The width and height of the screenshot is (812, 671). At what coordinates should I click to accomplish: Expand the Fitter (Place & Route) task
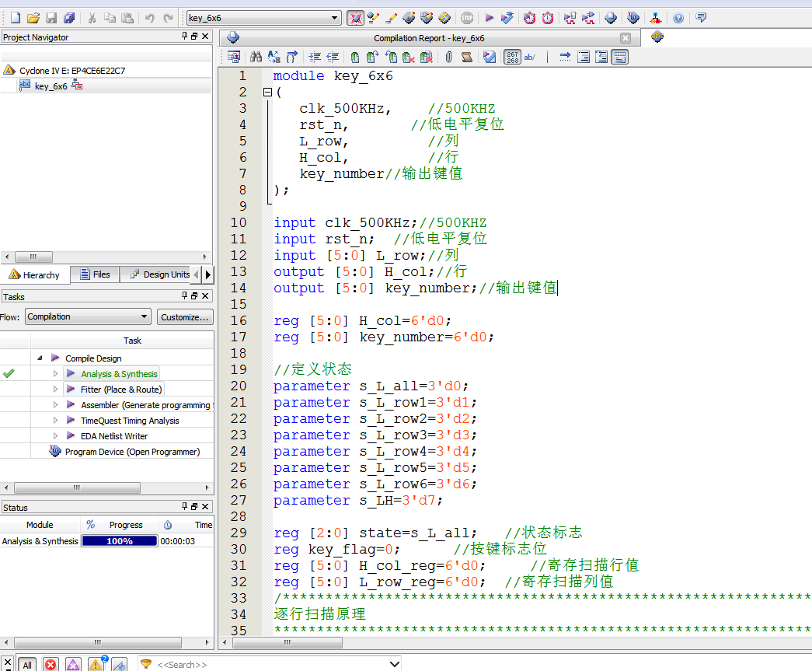[x=56, y=390]
